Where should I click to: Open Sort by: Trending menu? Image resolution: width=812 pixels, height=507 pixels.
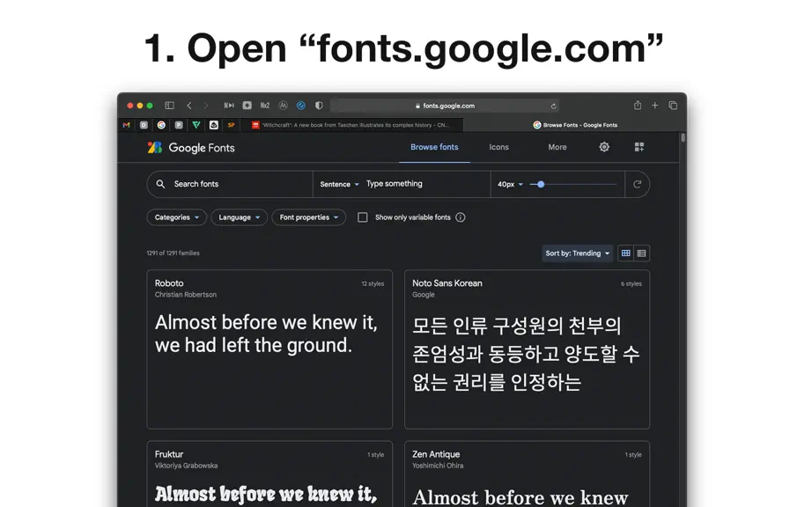point(578,253)
